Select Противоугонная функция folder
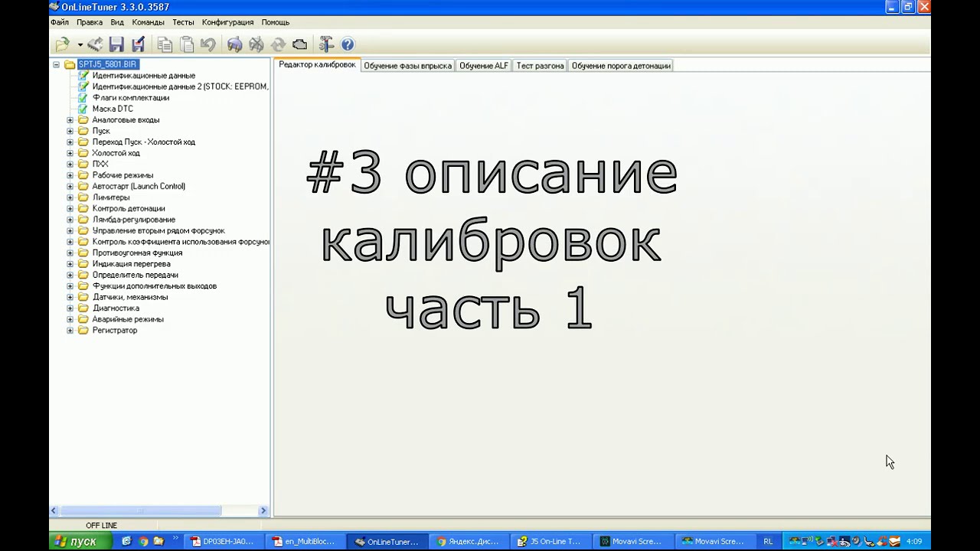This screenshot has height=551, width=980. coord(137,253)
